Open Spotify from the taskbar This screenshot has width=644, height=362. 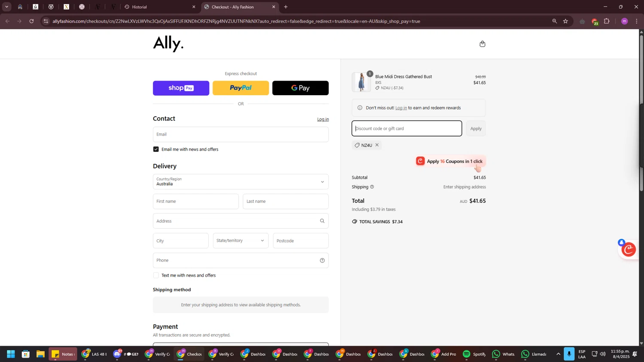[x=474, y=354]
